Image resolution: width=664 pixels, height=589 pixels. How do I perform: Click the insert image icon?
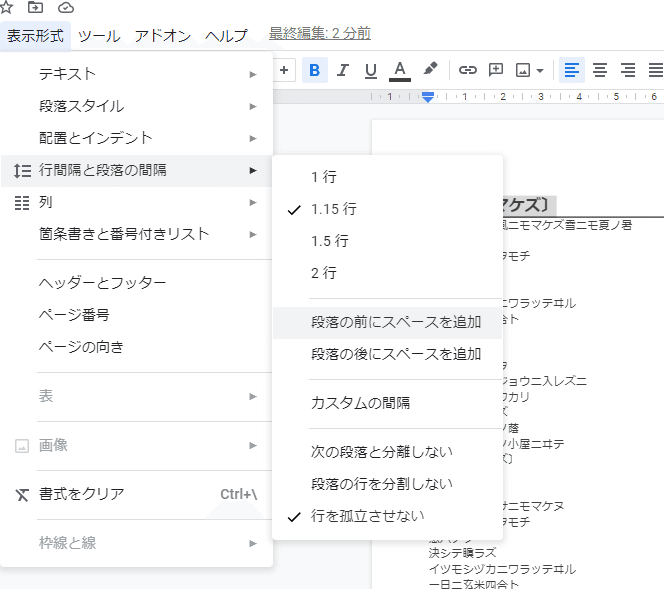[x=523, y=70]
